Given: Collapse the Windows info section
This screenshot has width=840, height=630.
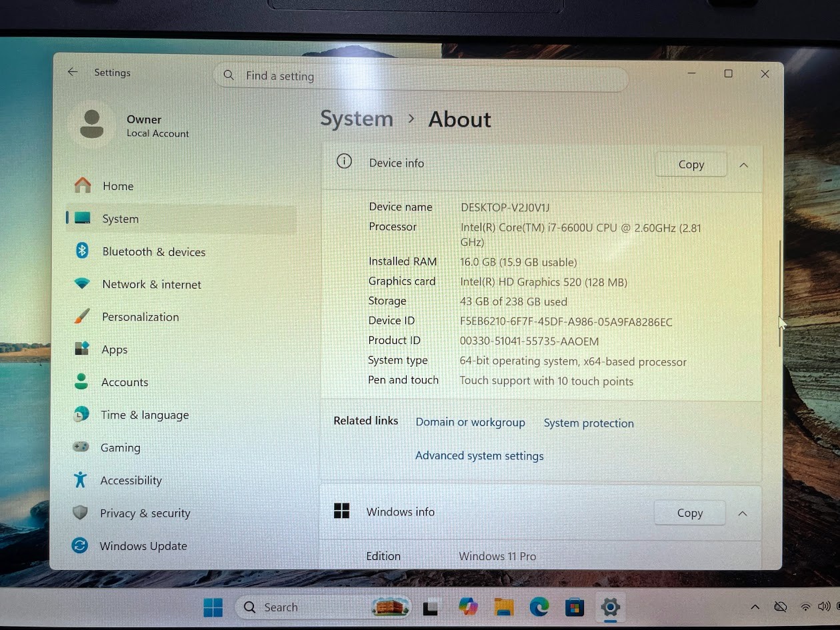Looking at the screenshot, I should pyautogui.click(x=743, y=513).
